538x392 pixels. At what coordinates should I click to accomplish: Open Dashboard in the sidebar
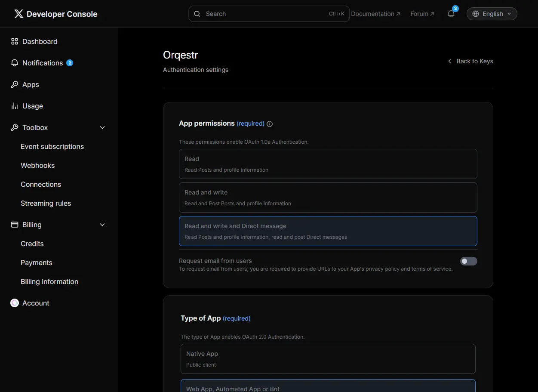pyautogui.click(x=40, y=41)
